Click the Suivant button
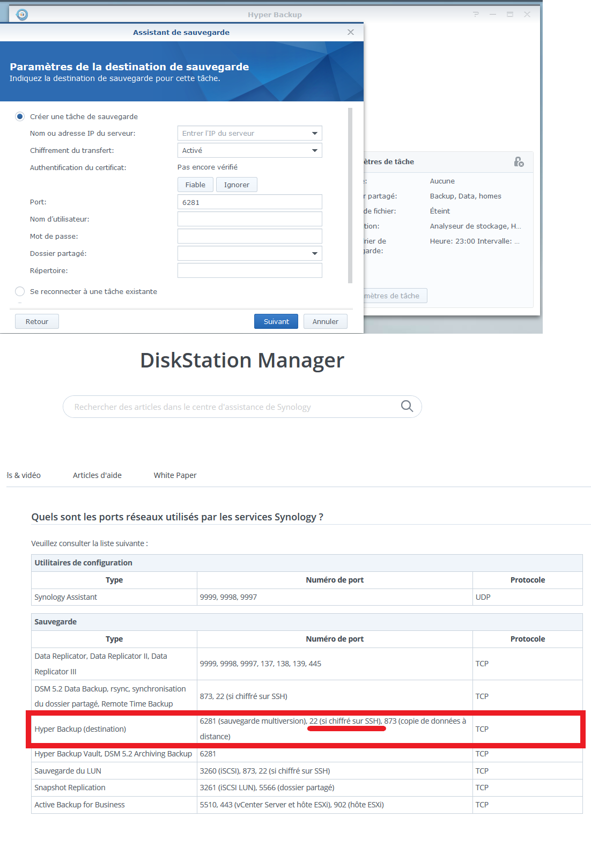 (x=276, y=321)
